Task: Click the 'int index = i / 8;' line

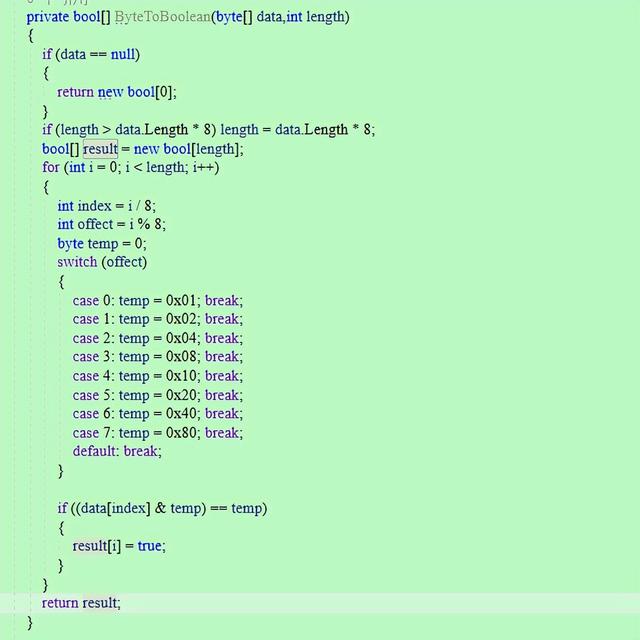Action: click(x=107, y=206)
